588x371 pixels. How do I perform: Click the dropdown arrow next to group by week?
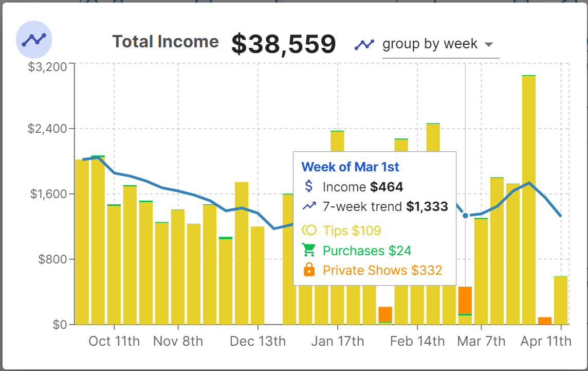489,44
